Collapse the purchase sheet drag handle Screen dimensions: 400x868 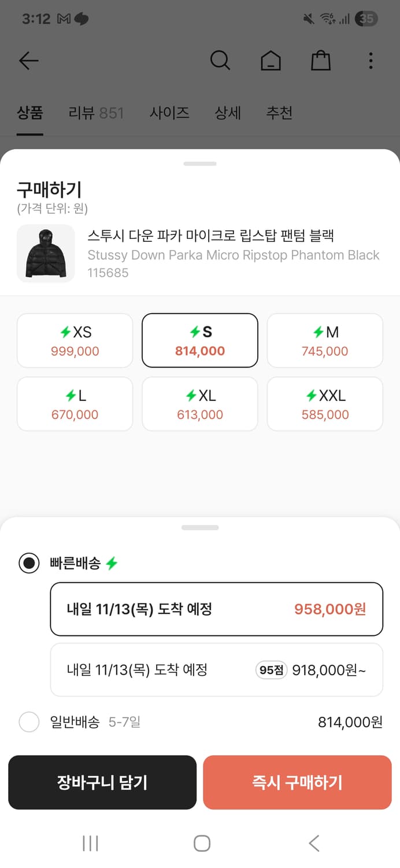200,164
